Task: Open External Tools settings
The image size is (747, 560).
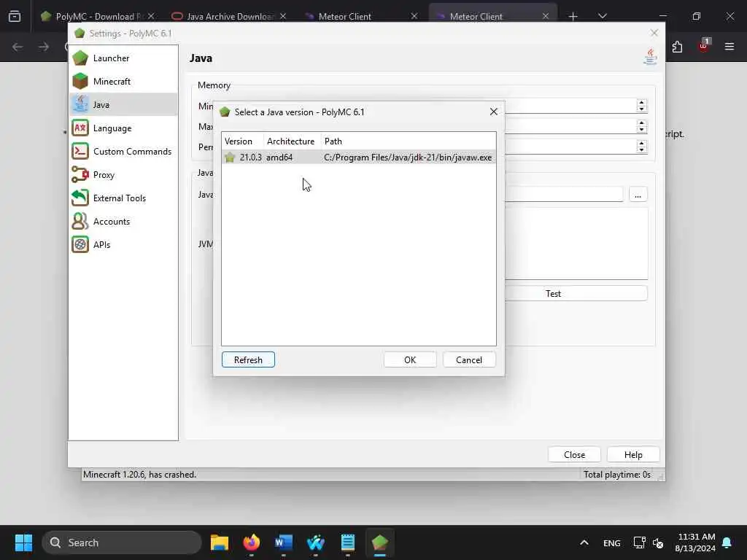Action: pyautogui.click(x=123, y=198)
